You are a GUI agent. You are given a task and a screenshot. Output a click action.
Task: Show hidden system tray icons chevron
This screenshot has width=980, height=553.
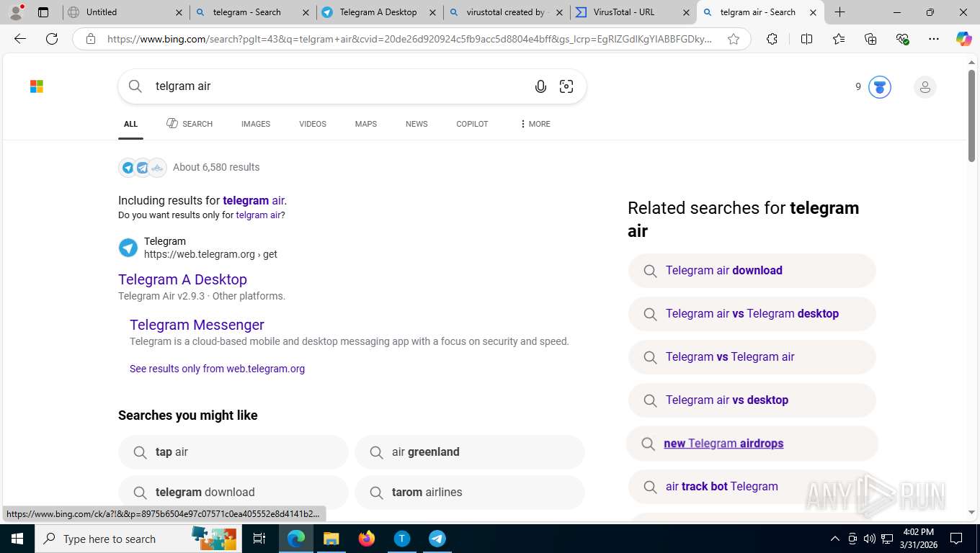[835, 539]
